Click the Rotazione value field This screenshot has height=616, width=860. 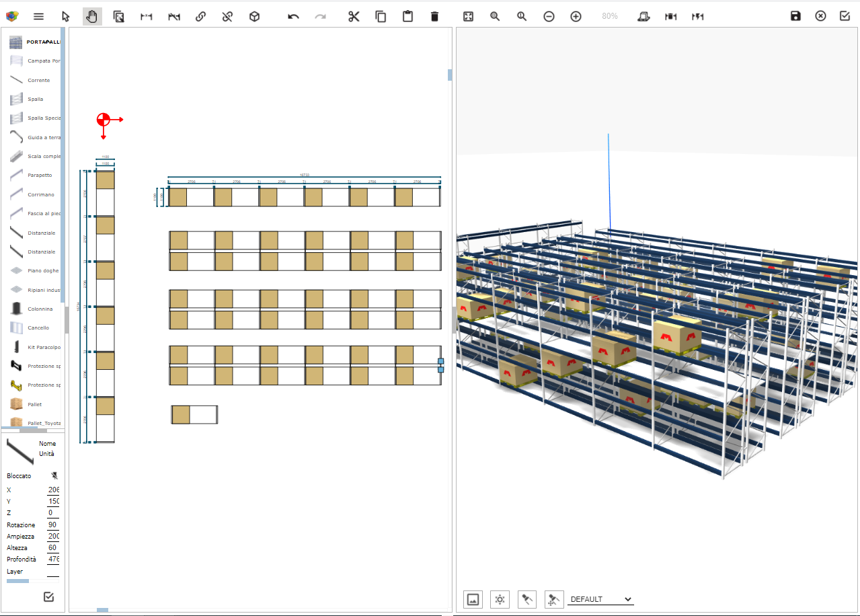coord(52,525)
